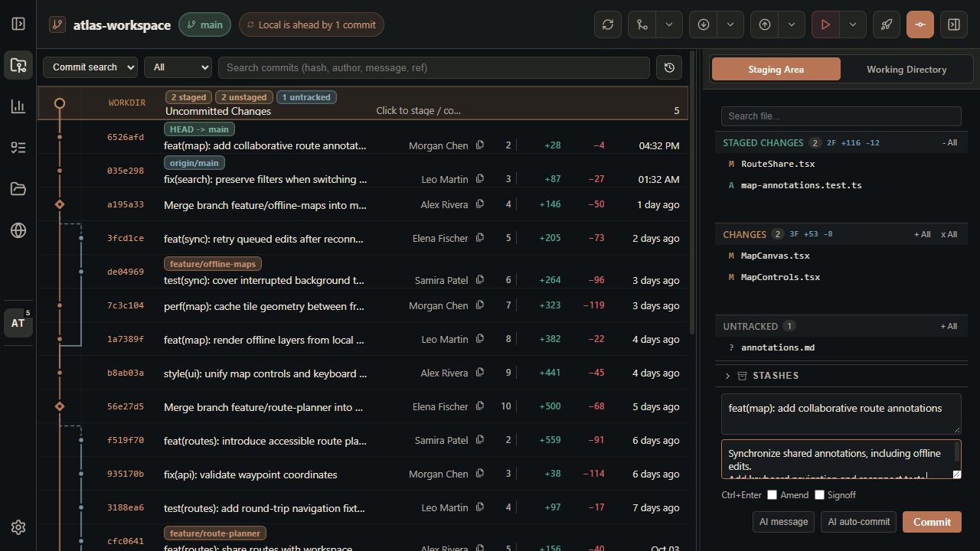Open the globe remote sidebar icon

18,230
